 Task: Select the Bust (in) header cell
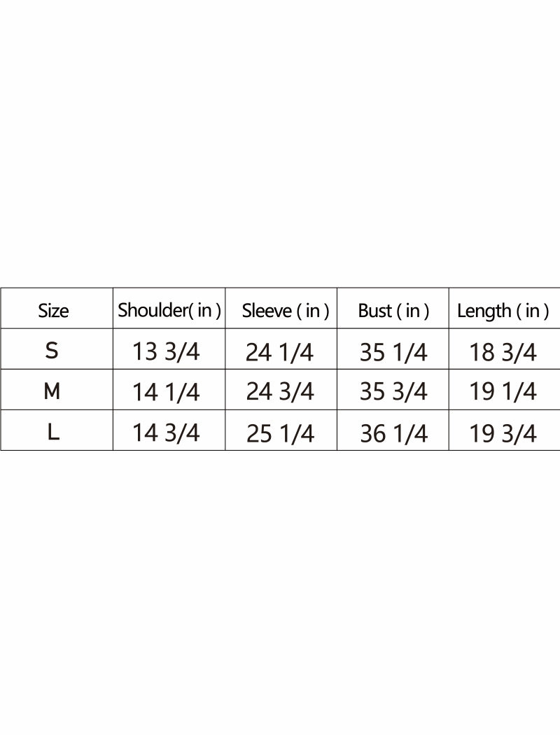coord(393,311)
